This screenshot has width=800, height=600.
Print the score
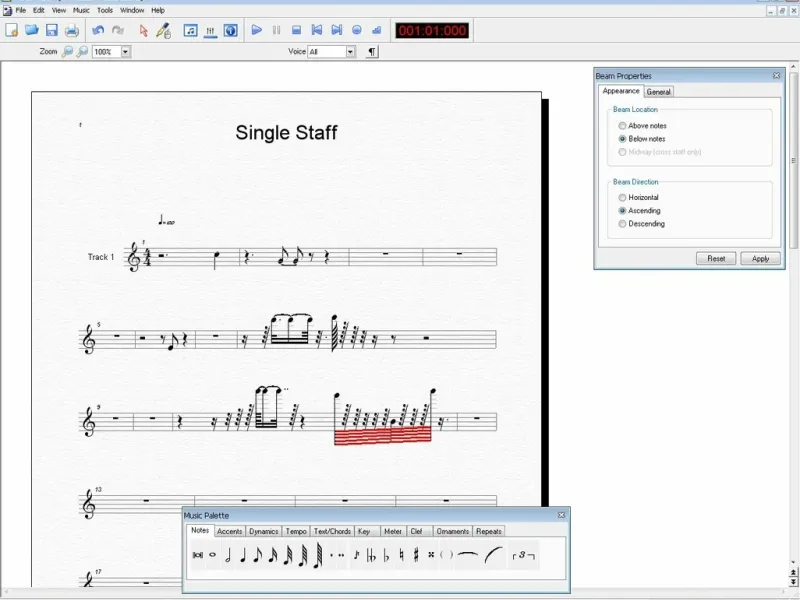coord(72,31)
